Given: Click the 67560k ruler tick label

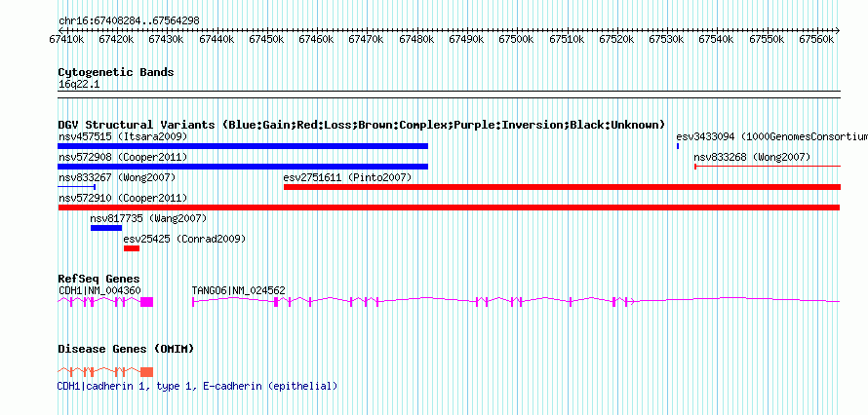Looking at the screenshot, I should (816, 39).
